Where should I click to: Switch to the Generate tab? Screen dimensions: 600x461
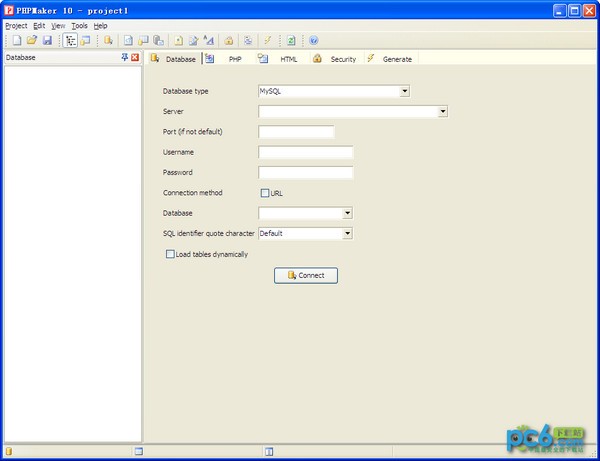click(x=391, y=59)
